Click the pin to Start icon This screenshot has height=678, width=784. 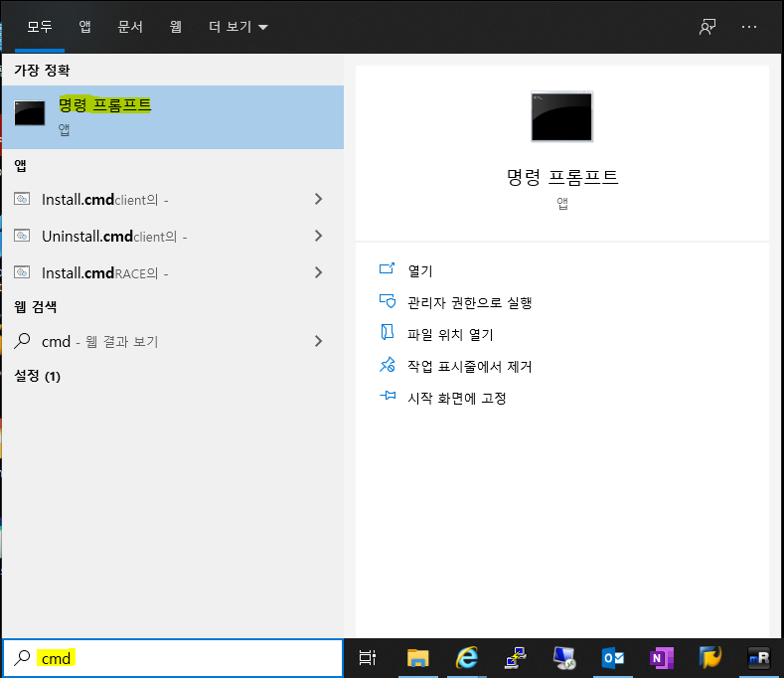click(387, 396)
